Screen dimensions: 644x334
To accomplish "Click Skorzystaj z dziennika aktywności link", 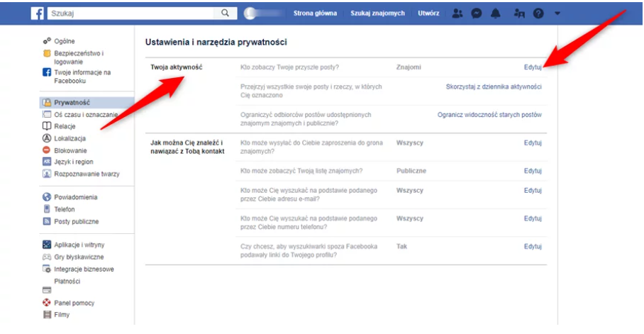I will [494, 87].
